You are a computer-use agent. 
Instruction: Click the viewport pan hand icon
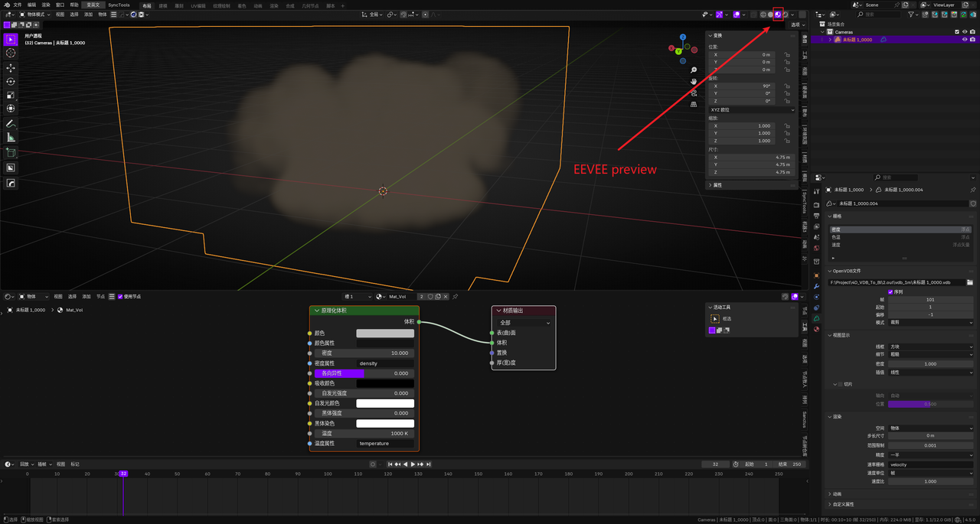point(694,81)
